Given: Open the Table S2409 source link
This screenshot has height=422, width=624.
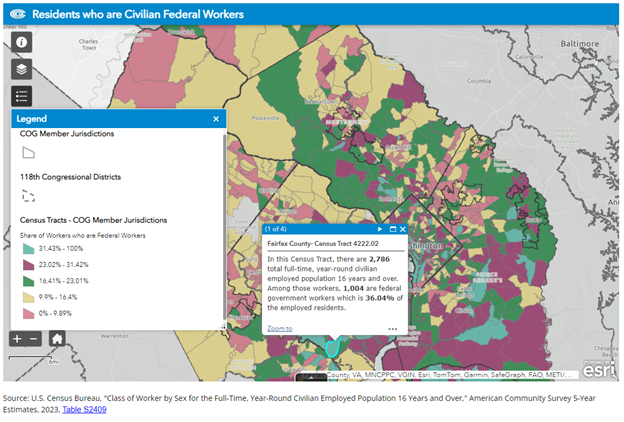Looking at the screenshot, I should (x=84, y=409).
